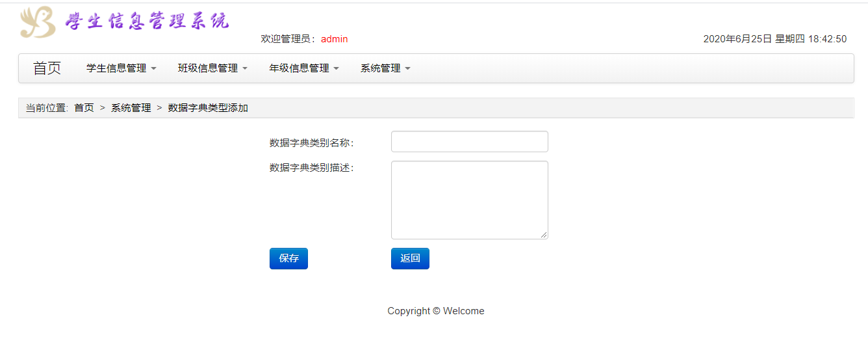Click the Copyright © Welcome footer text
Viewport: 868px width, 337px height.
[x=436, y=311]
